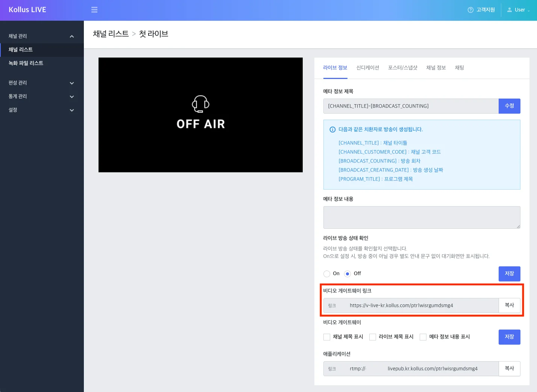Expand the 편성 관리 sidebar section
Screen dimensions: 537x392
click(x=72, y=83)
